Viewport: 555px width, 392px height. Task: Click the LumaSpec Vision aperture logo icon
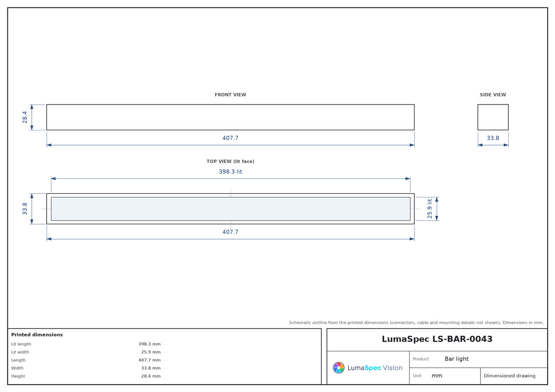(x=339, y=367)
